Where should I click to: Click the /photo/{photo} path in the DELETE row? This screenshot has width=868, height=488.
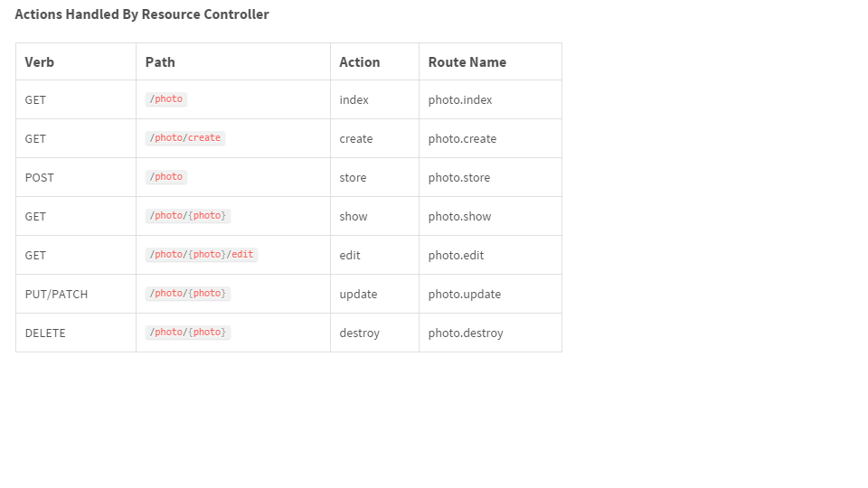pos(188,333)
